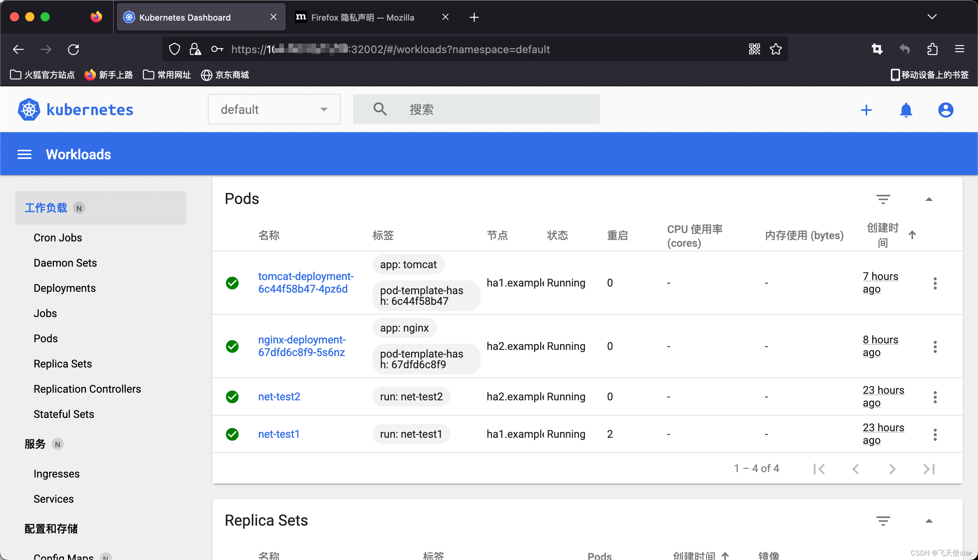Open the Replica Sets filter icon

pyautogui.click(x=883, y=521)
